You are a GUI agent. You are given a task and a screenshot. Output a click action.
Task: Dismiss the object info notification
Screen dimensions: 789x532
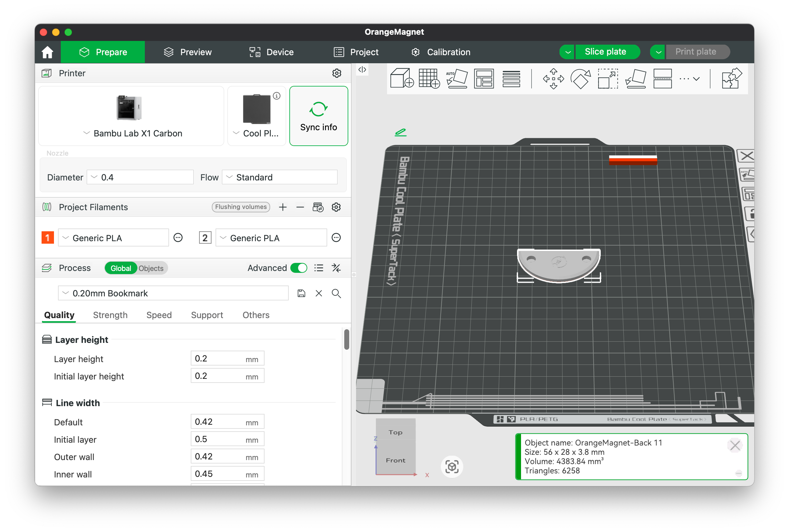(x=735, y=445)
